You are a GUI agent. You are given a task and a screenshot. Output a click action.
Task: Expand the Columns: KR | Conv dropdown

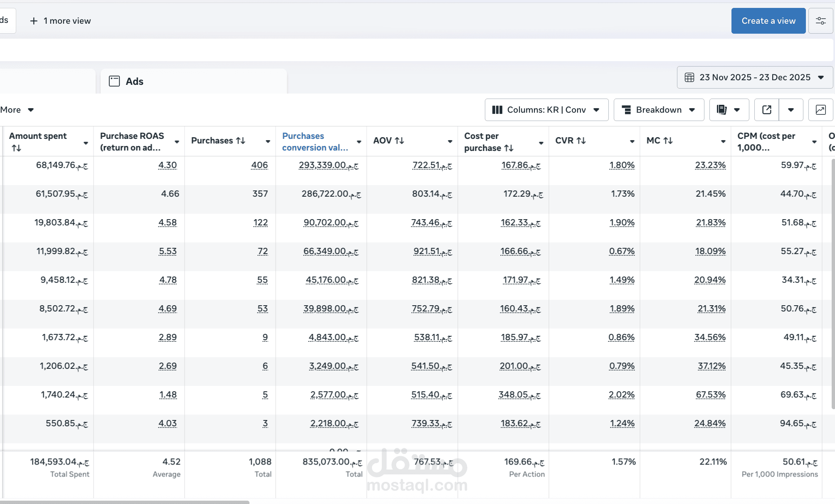pos(546,110)
